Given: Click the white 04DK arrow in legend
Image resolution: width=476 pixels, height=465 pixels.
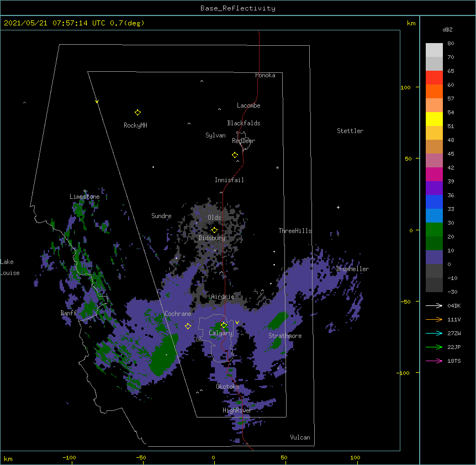Looking at the screenshot, I should pos(434,305).
